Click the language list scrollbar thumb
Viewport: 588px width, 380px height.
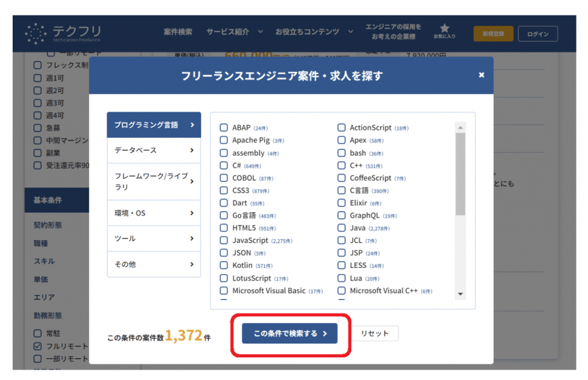461,174
